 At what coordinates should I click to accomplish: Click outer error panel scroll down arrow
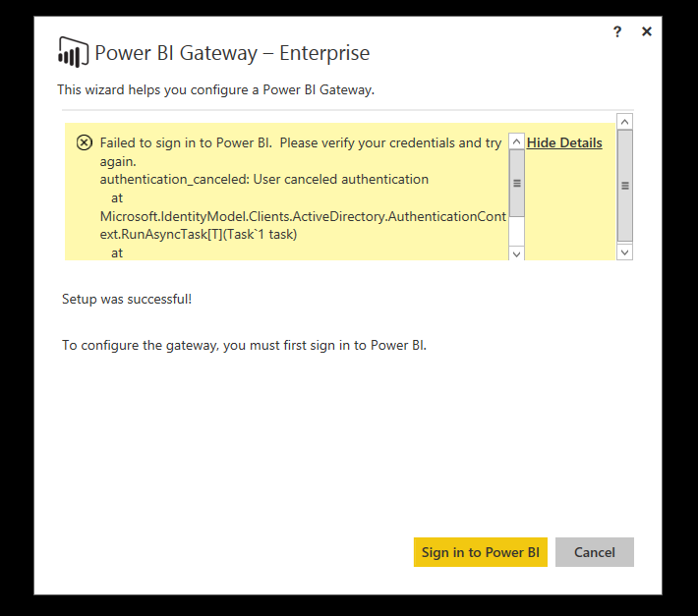[x=624, y=252]
